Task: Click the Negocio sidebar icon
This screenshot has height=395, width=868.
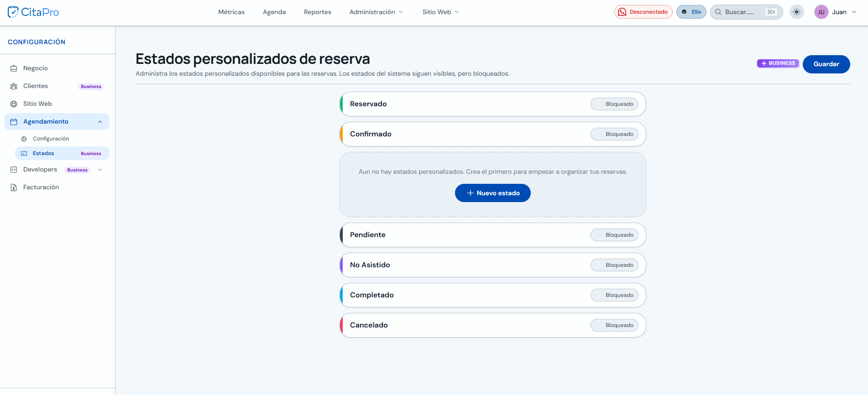Action: point(14,68)
